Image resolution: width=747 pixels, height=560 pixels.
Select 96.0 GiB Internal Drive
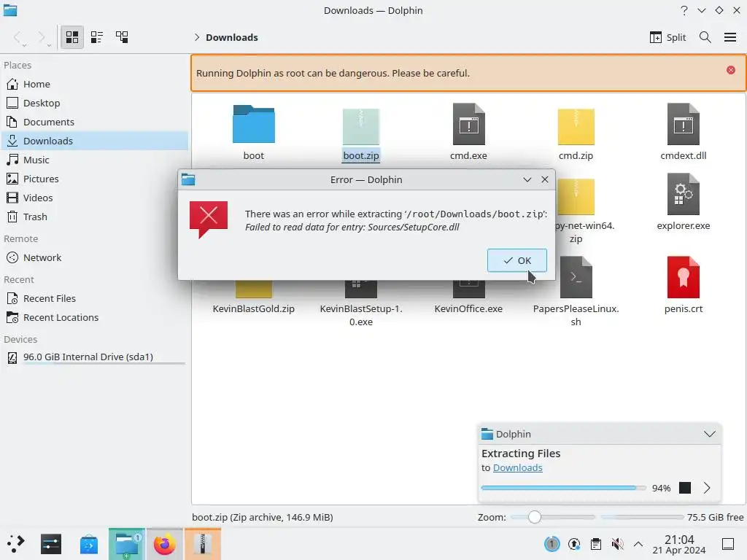coord(94,357)
